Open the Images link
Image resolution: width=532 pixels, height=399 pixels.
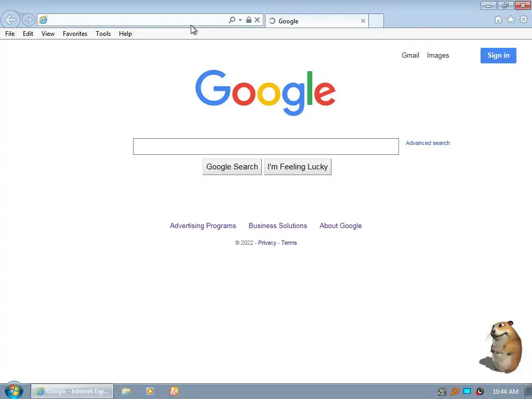pyautogui.click(x=437, y=55)
